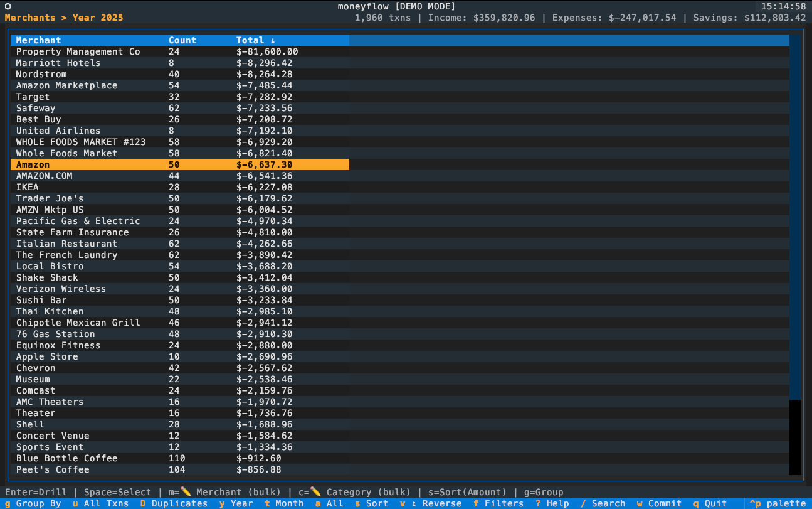Click the scrollbar thumb on right edge
Image resolution: width=812 pixels, height=509 pixels.
click(795, 217)
